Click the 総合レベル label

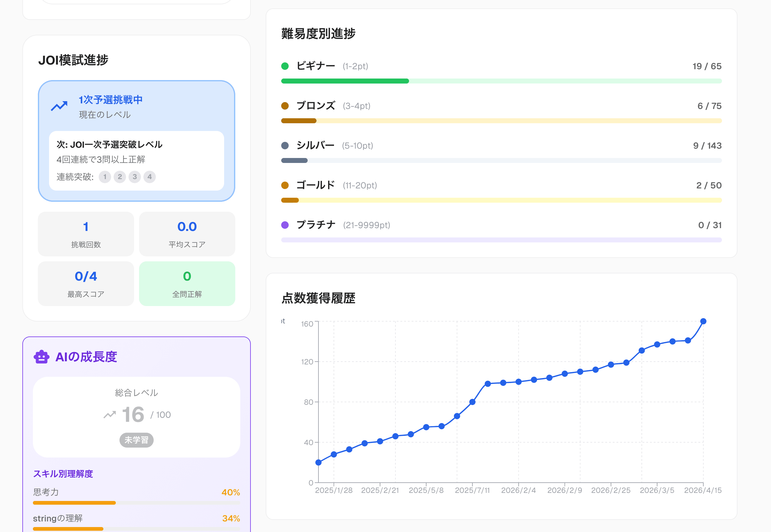[x=136, y=393]
